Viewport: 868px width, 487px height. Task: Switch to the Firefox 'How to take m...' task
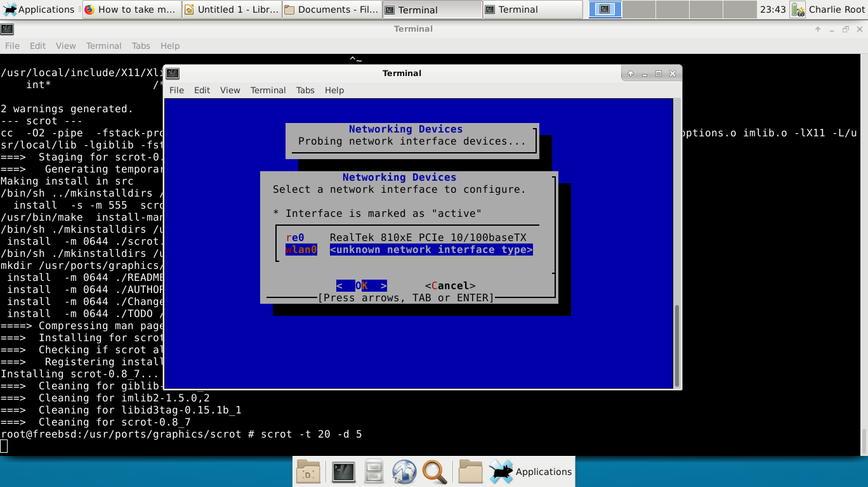point(132,10)
